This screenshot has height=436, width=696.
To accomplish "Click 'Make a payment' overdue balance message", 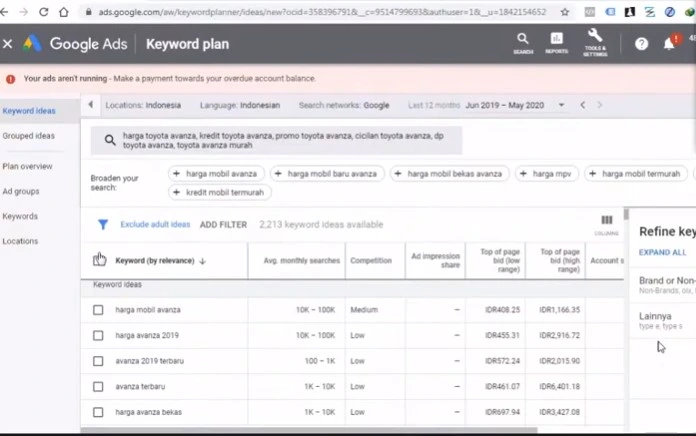I will point(214,79).
